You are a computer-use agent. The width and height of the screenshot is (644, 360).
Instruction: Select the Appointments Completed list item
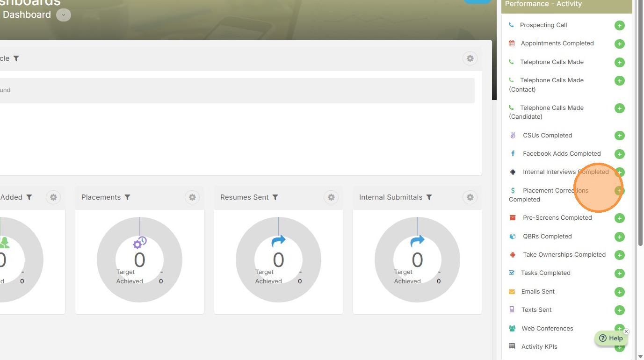[x=557, y=43]
